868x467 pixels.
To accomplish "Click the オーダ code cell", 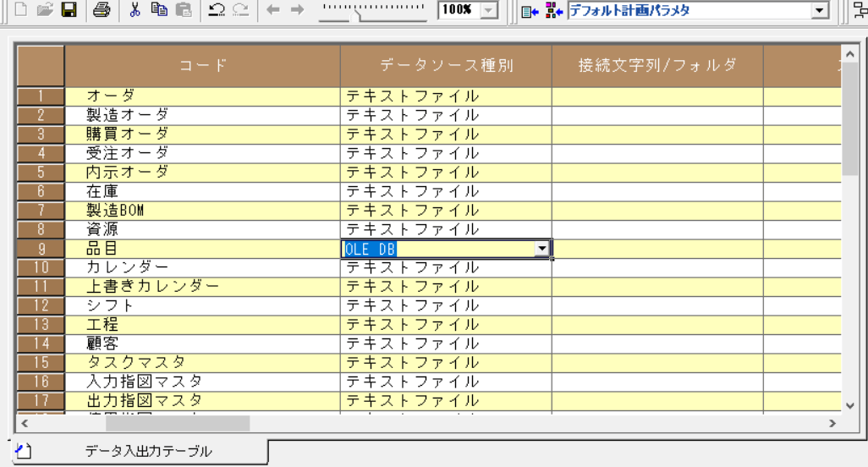I will [202, 96].
